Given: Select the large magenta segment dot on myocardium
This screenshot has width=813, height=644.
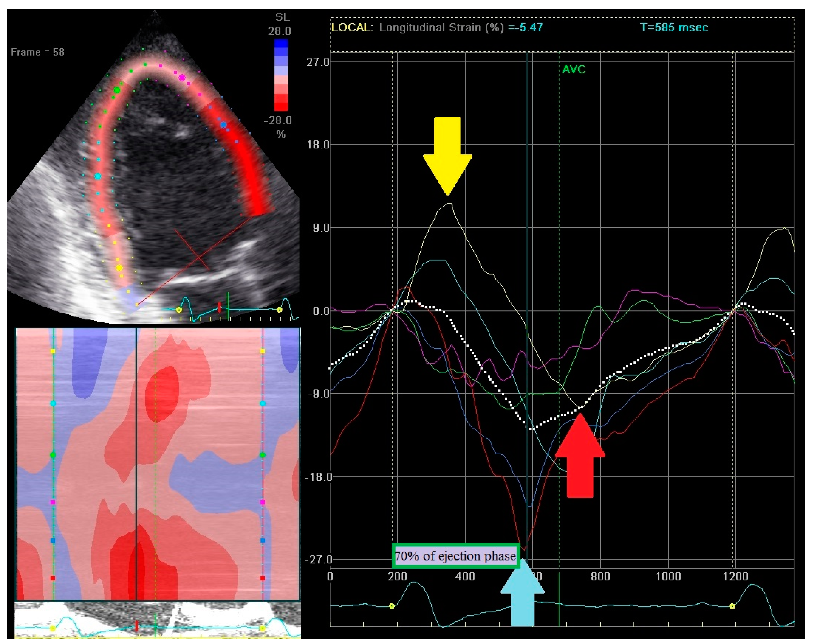Looking at the screenshot, I should (182, 78).
